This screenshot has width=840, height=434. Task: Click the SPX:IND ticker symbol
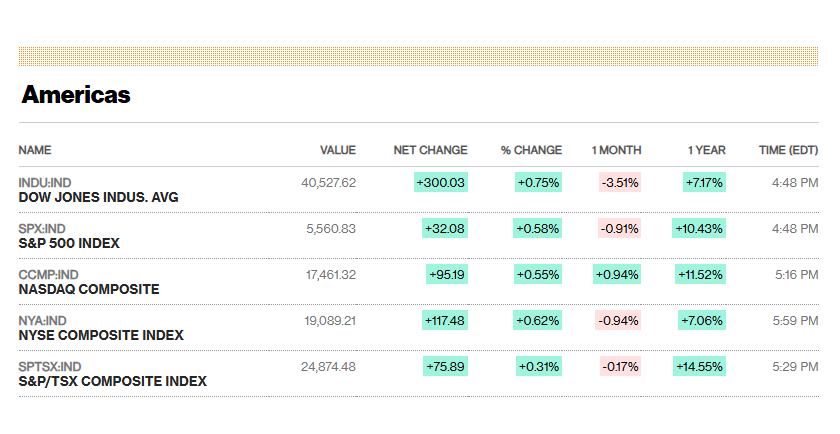pos(42,229)
